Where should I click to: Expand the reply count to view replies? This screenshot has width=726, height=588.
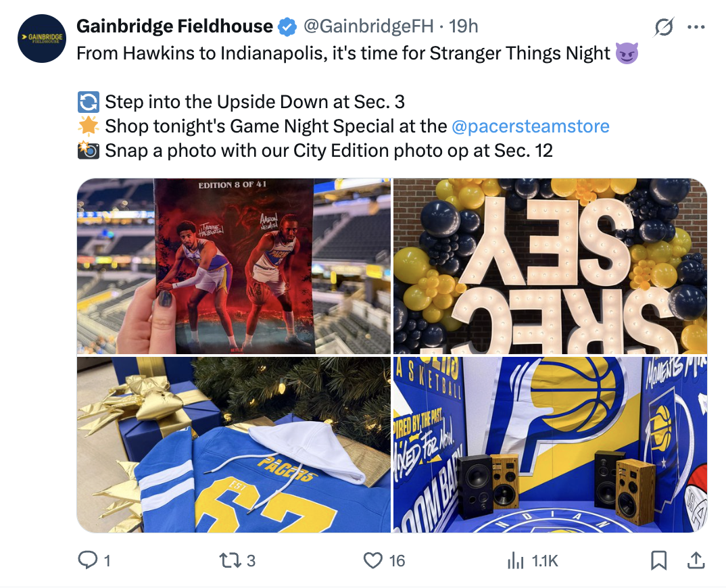[x=108, y=560]
